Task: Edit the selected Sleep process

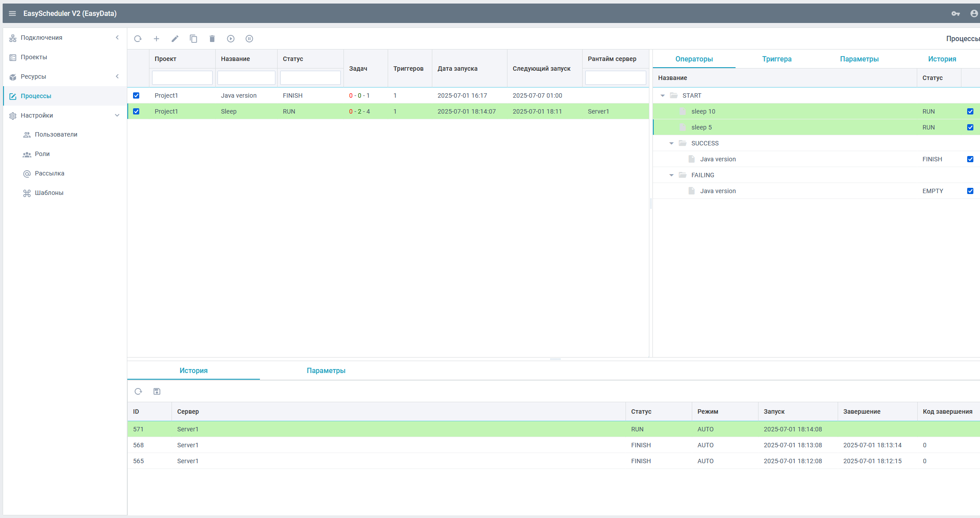Action: [x=175, y=38]
